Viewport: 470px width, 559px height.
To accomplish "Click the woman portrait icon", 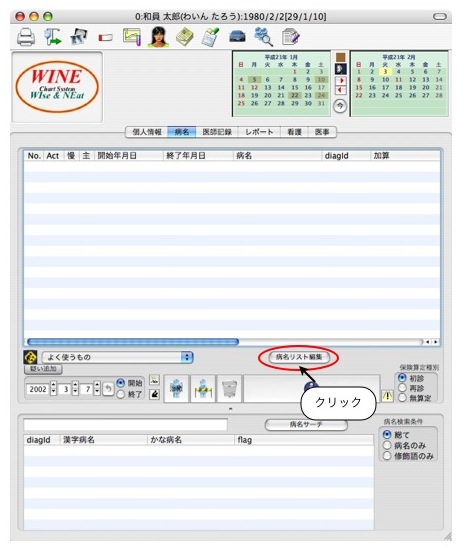I will click(158, 37).
